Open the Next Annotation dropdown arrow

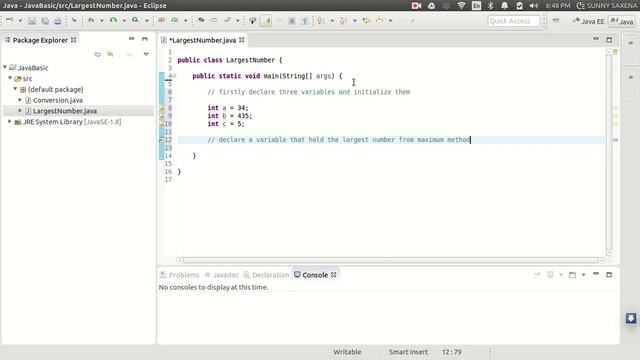coord(332,20)
